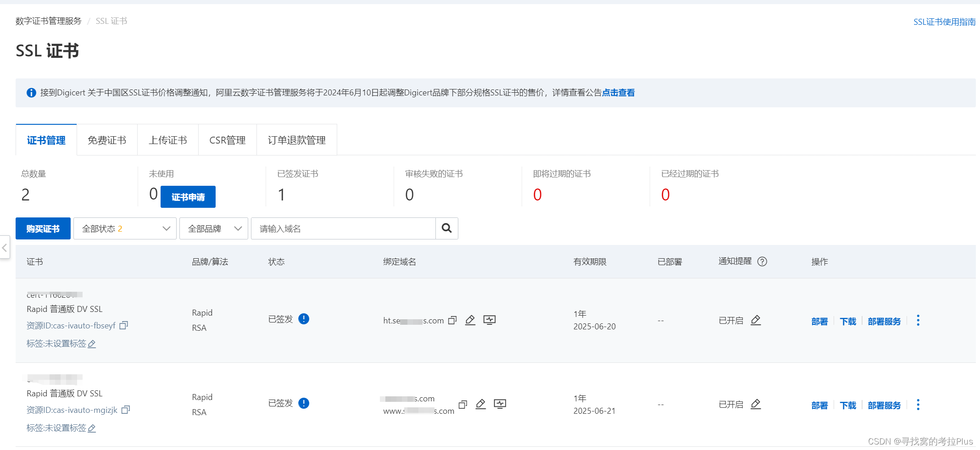
Task: Open more actions menu for 2025-06-21 certificate
Action: [918, 405]
